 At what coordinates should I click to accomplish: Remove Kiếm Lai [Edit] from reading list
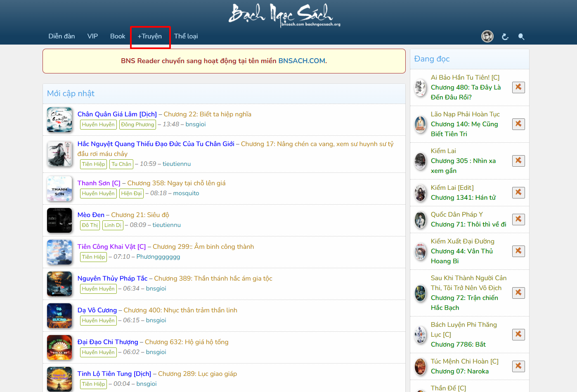[518, 192]
